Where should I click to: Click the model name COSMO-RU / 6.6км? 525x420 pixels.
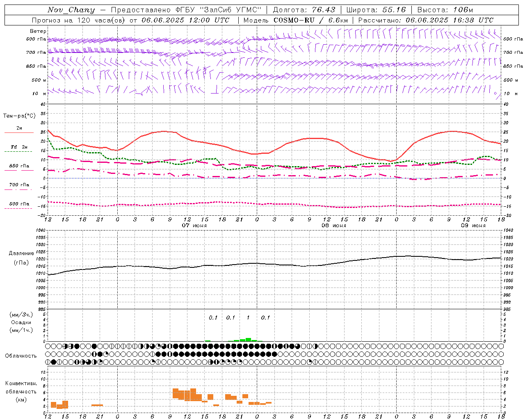pos(310,20)
